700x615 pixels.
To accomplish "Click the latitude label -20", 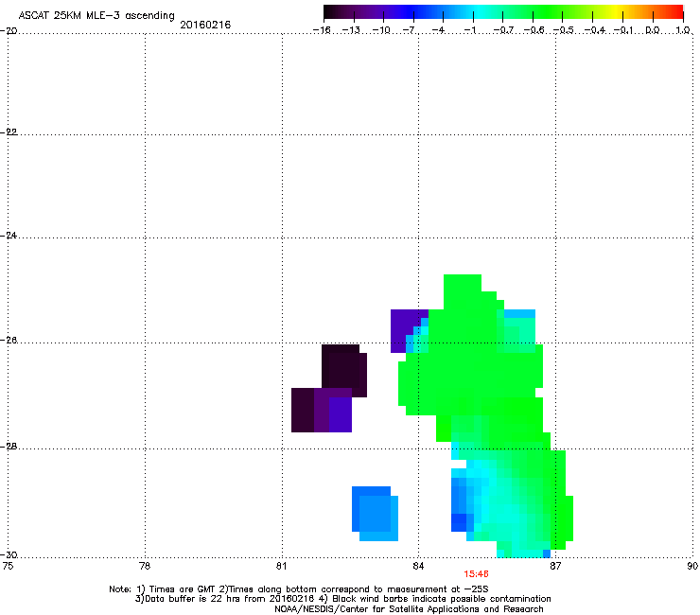I will click(x=9, y=30).
